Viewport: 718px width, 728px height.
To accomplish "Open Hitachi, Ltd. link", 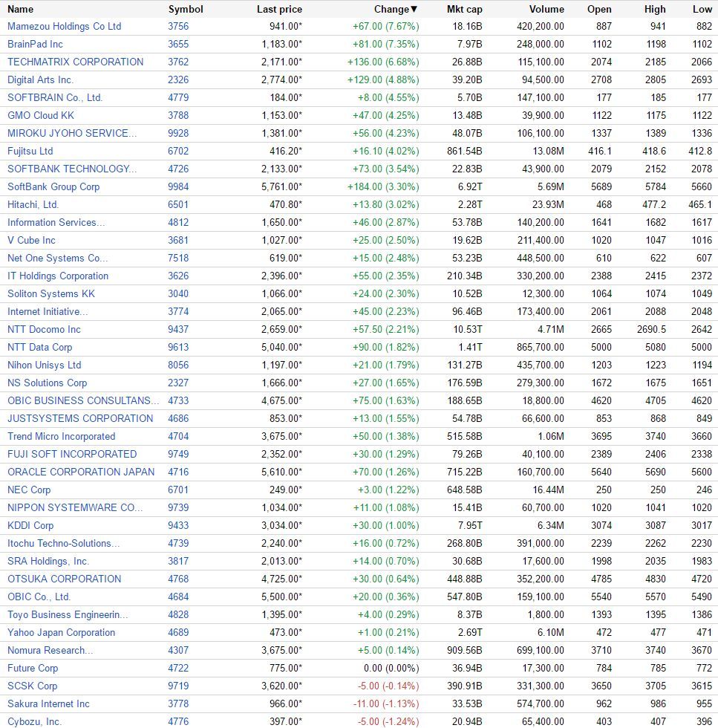I will [x=33, y=204].
